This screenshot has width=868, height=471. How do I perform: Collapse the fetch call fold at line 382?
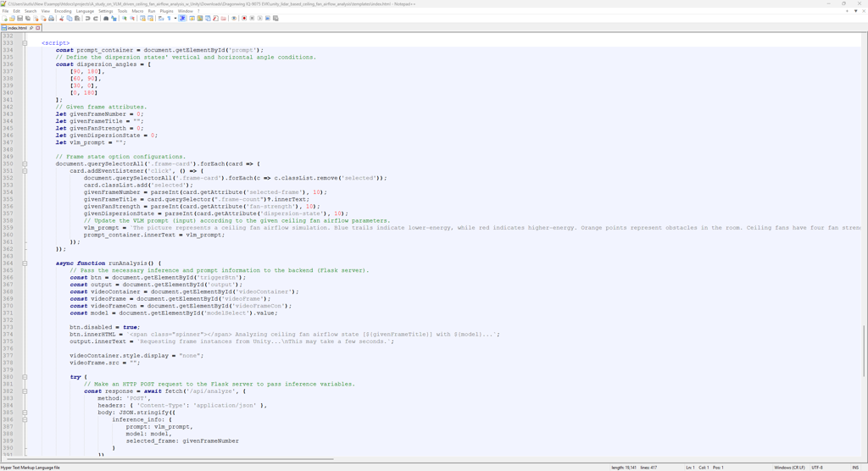[x=25, y=391]
